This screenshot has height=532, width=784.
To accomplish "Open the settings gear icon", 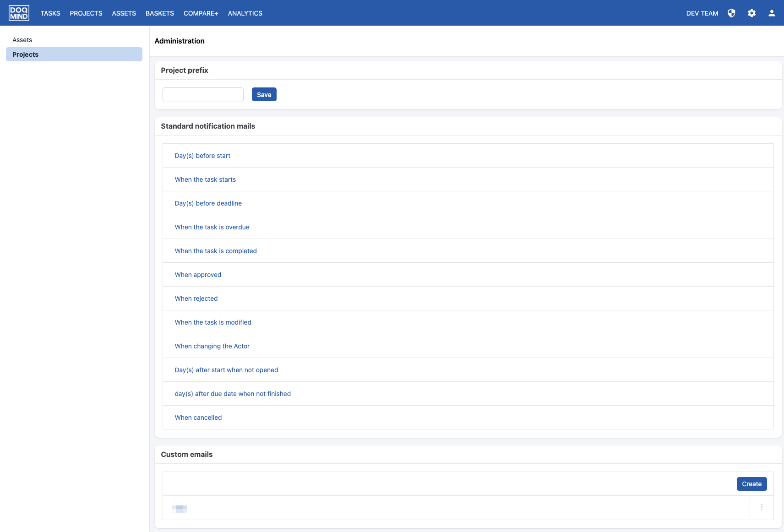I will tap(751, 13).
